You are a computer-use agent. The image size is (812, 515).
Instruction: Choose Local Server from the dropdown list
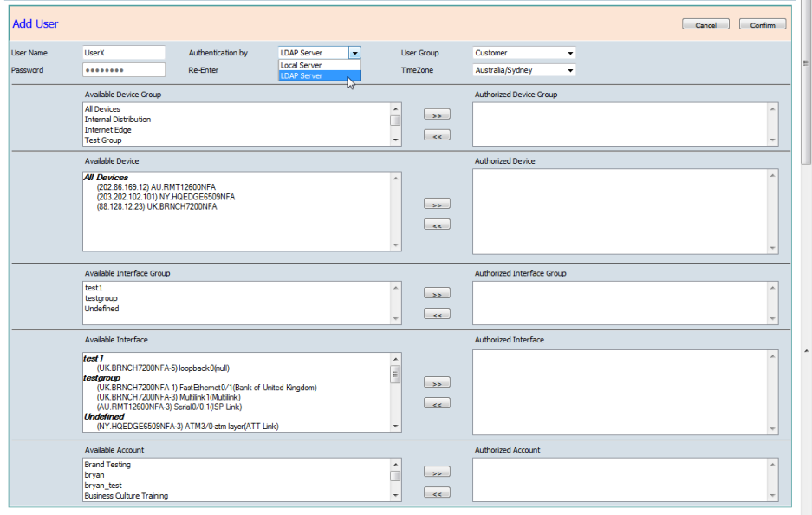click(x=320, y=65)
